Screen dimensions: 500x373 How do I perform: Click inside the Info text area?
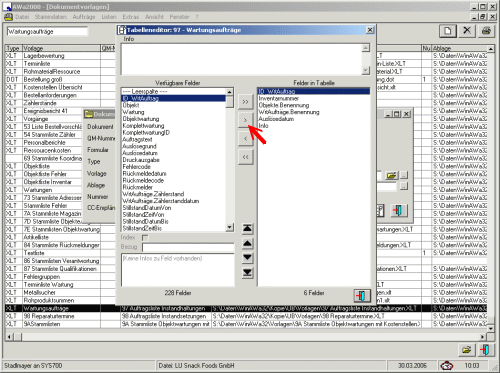[242, 59]
